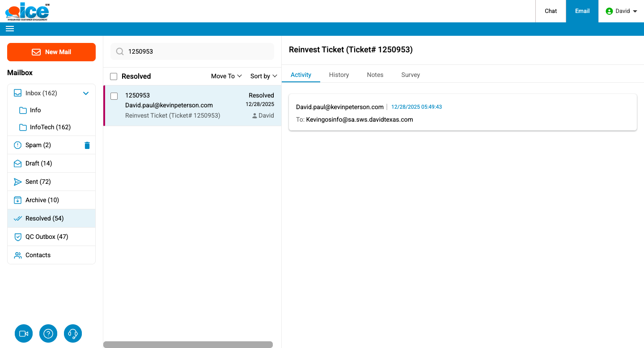
Task: Switch to the Chat section
Action: 551,11
